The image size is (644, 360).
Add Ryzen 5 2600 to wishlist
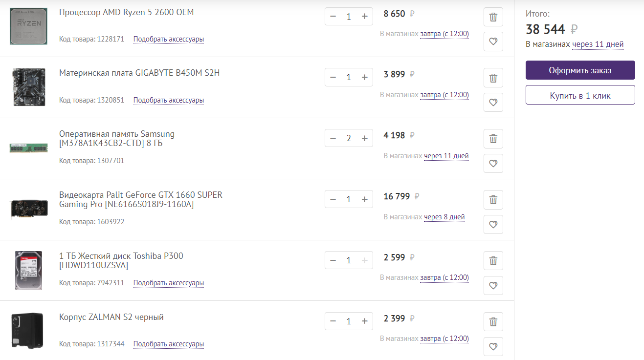click(x=493, y=42)
